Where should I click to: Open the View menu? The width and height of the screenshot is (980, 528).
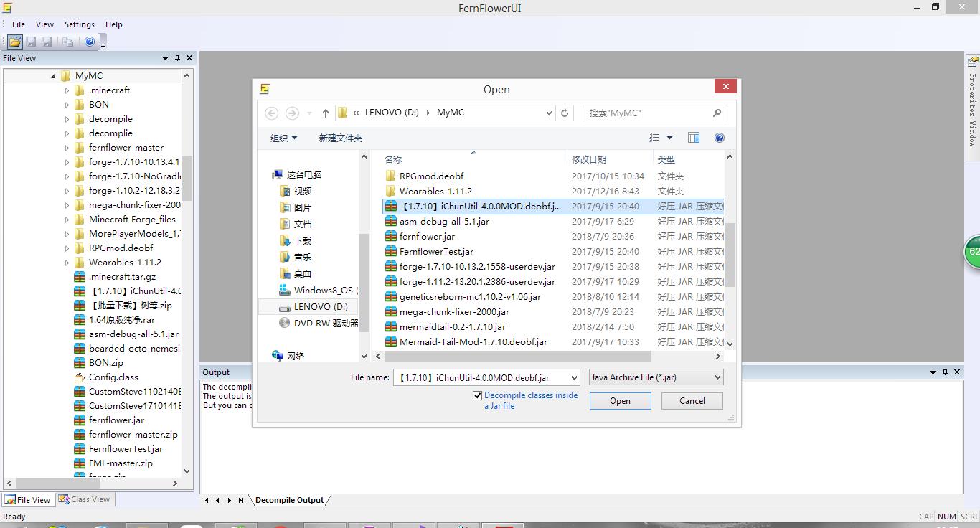point(44,24)
